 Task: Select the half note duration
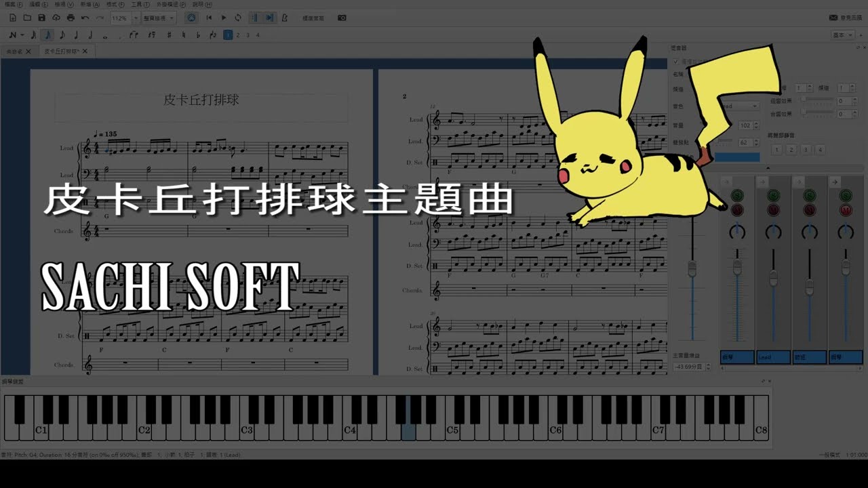tap(90, 35)
